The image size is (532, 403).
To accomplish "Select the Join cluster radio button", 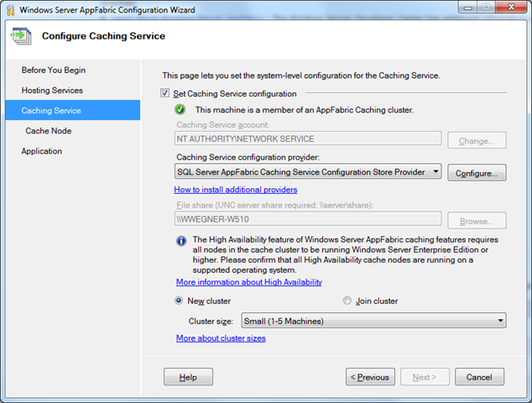I will pyautogui.click(x=347, y=301).
